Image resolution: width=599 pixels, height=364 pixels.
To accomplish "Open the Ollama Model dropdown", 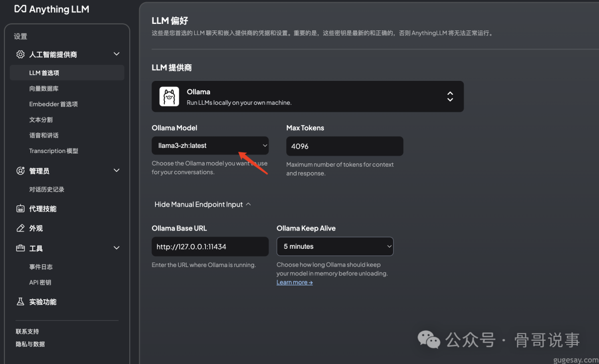I will click(210, 145).
